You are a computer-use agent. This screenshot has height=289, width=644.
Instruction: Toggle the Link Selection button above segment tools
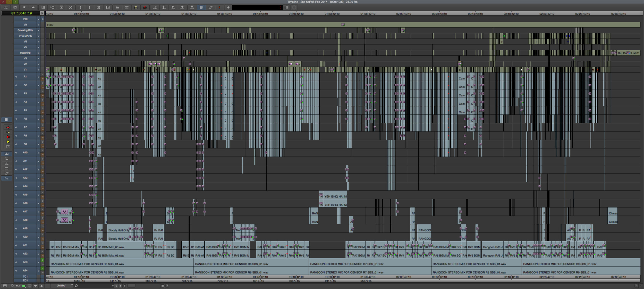click(7, 119)
